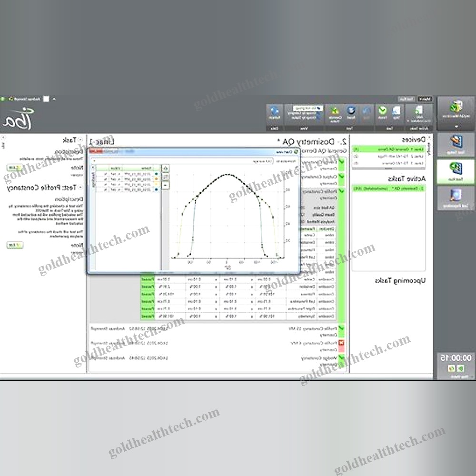Click the green check beside Output Constancy

click(341, 177)
